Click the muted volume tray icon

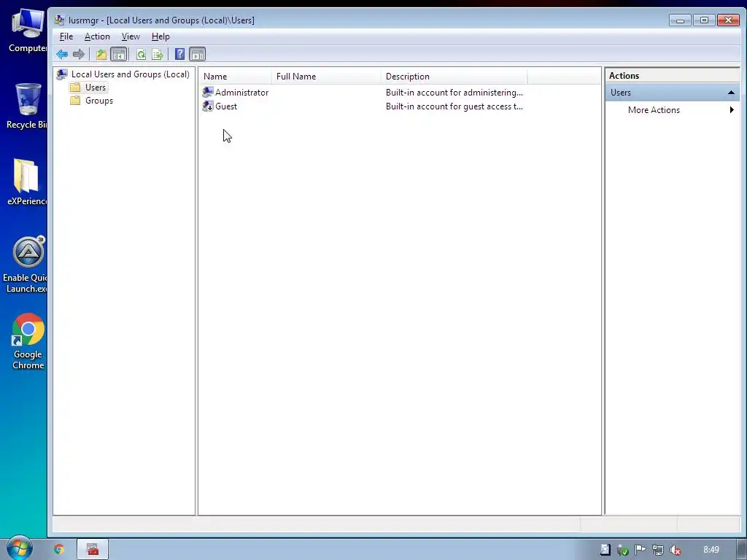pos(675,550)
